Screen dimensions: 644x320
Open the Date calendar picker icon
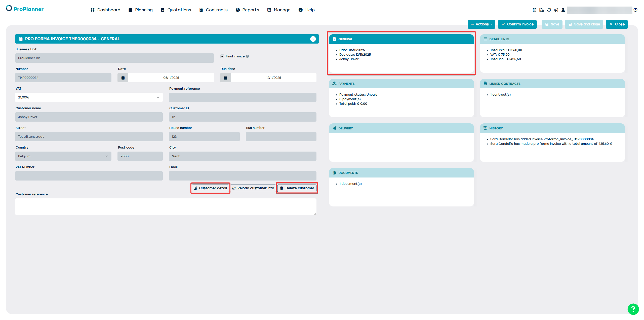coord(123,78)
